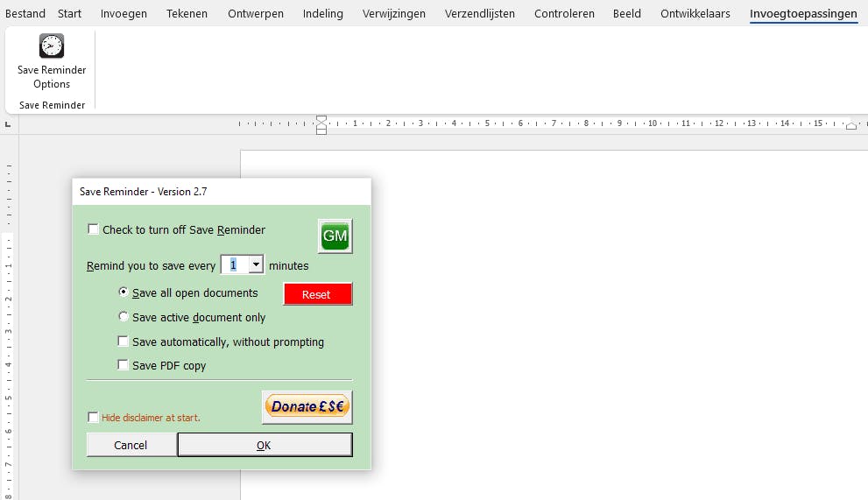Click Cancel in Save Reminder dialog
Image resolution: width=868 pixels, height=500 pixels.
[131, 445]
